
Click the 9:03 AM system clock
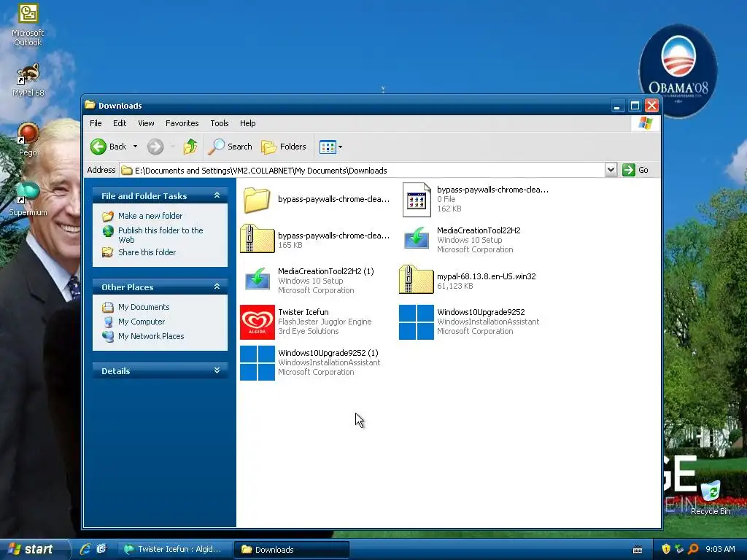(720, 549)
